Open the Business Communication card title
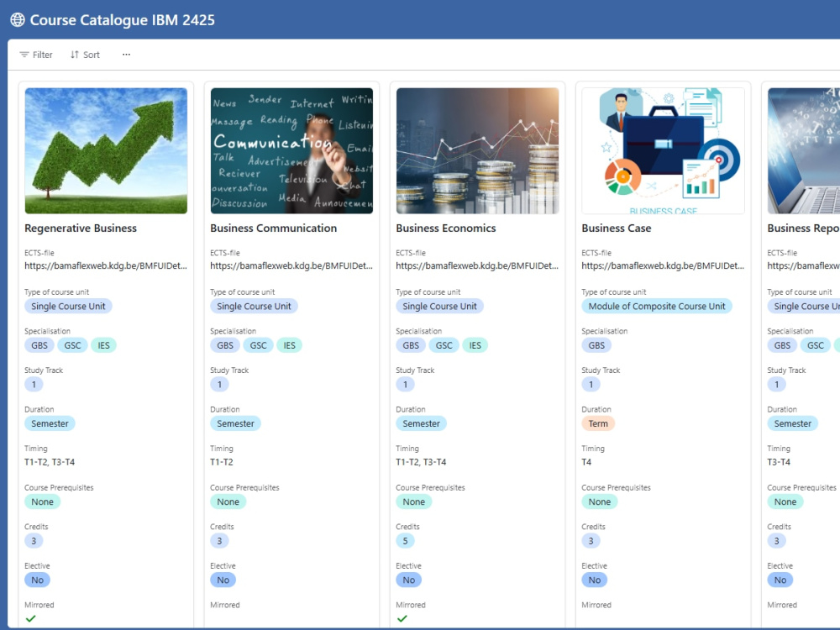 pos(273,228)
